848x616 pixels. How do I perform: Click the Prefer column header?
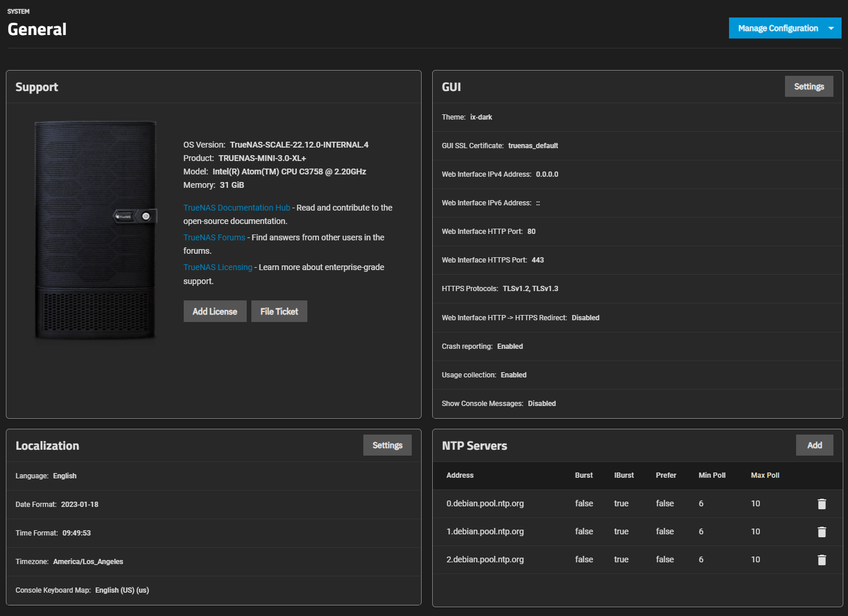point(666,475)
